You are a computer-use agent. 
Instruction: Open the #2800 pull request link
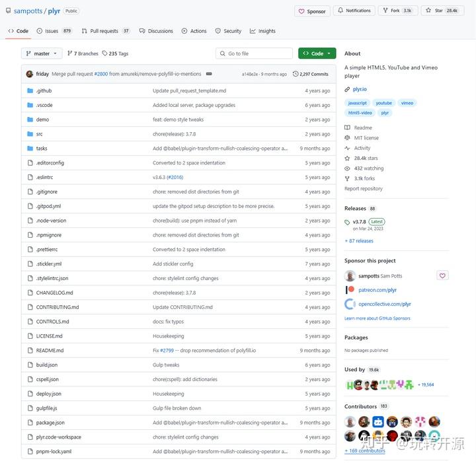[x=101, y=74]
